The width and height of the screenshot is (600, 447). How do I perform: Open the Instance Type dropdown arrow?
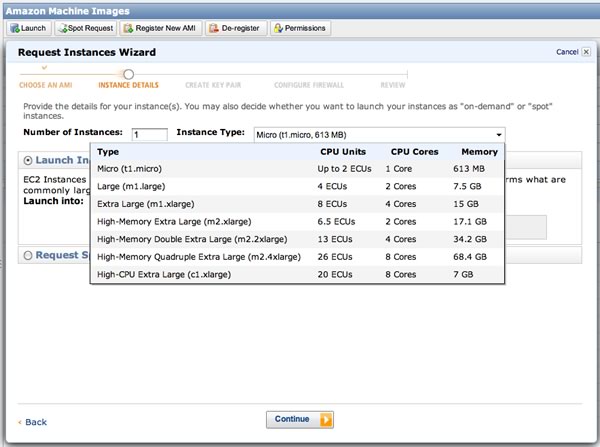coord(497,133)
